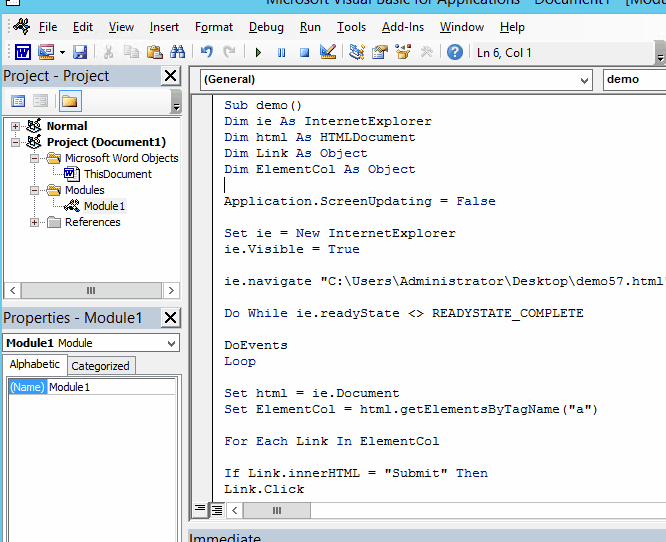Screen dimensions: 666x542
Task: Open Project panel toolbar options arrow
Action: click(176, 102)
